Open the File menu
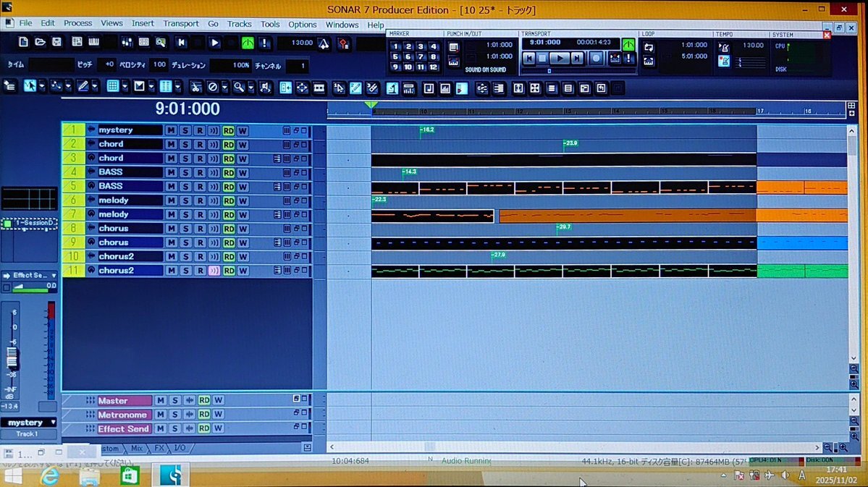This screenshot has width=868, height=487. point(25,23)
